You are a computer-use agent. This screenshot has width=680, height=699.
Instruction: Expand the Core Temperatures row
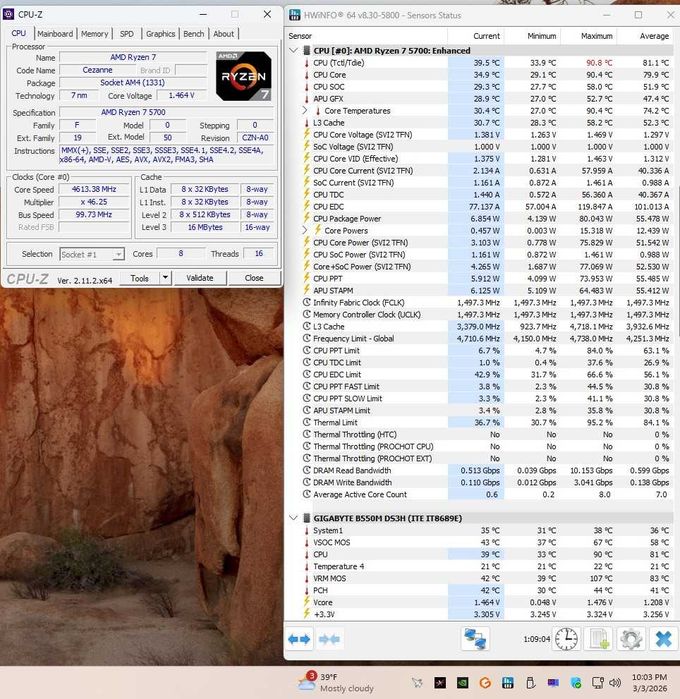click(305, 110)
